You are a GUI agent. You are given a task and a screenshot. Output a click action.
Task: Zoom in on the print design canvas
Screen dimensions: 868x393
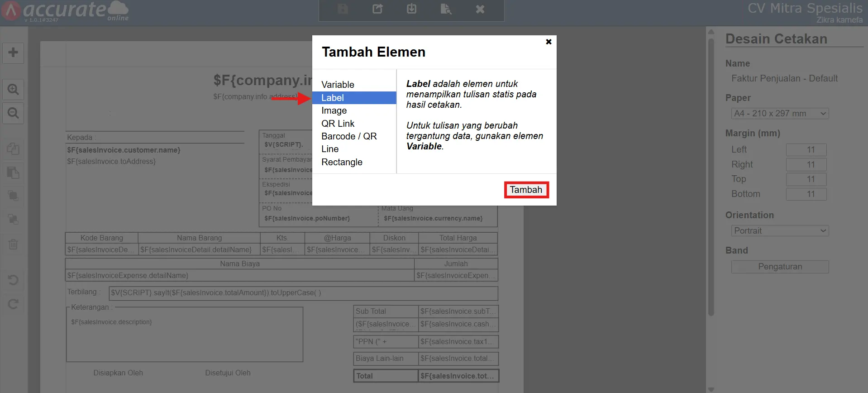pyautogui.click(x=13, y=89)
